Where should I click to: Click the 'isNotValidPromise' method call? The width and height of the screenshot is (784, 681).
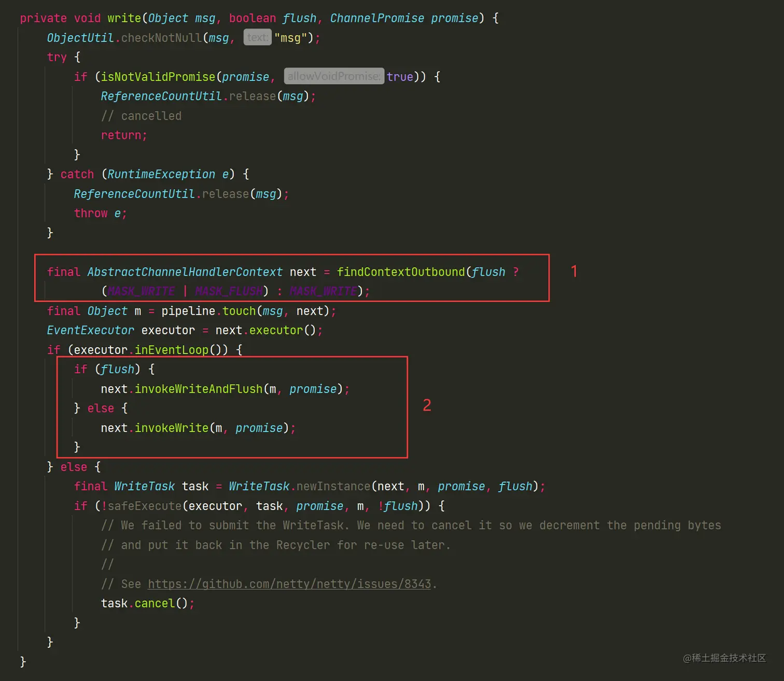tap(158, 77)
